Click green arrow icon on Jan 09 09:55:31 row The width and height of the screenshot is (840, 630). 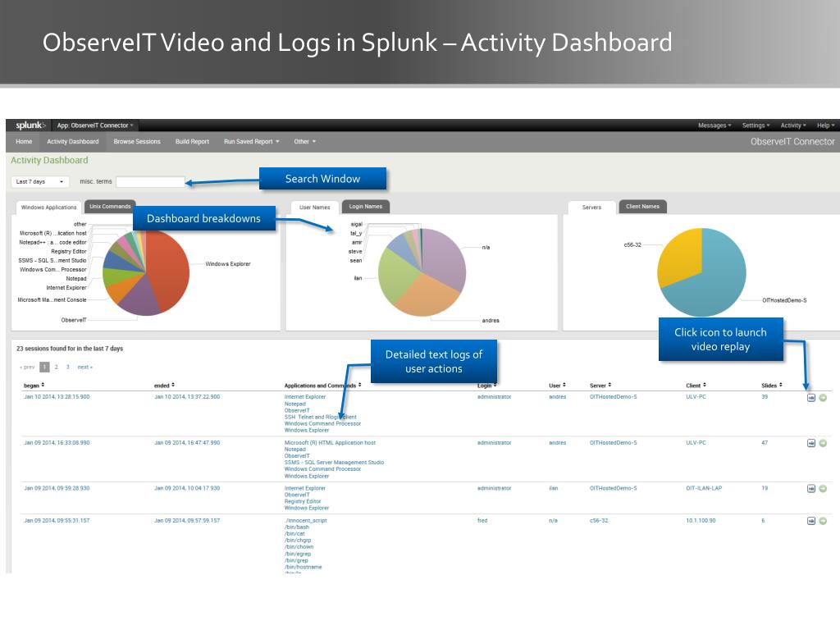pyautogui.click(x=823, y=521)
